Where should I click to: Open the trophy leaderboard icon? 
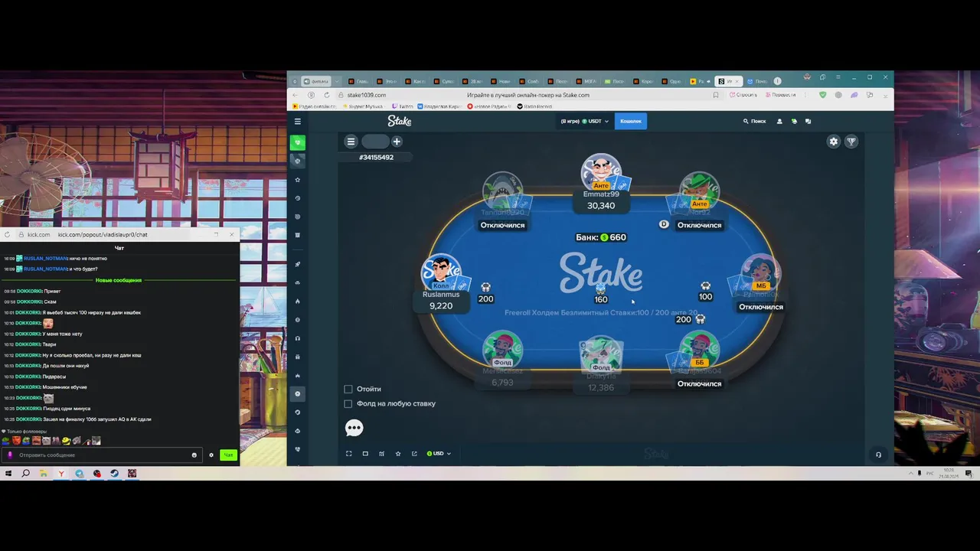tap(851, 142)
